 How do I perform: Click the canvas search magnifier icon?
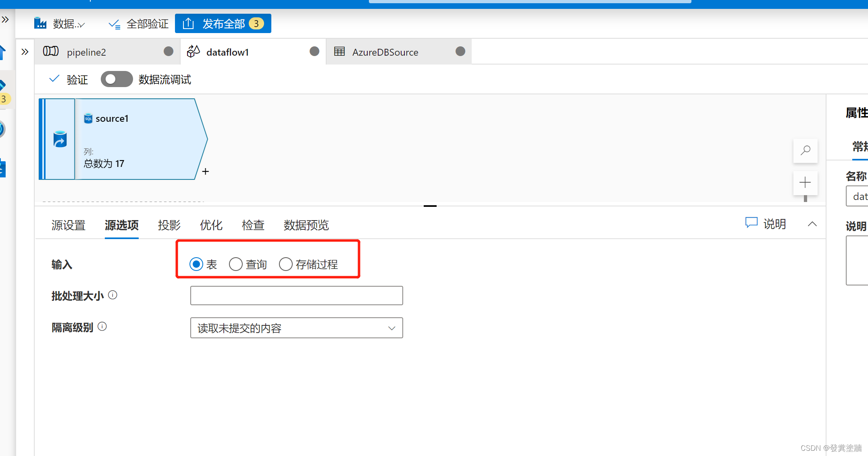coord(805,150)
